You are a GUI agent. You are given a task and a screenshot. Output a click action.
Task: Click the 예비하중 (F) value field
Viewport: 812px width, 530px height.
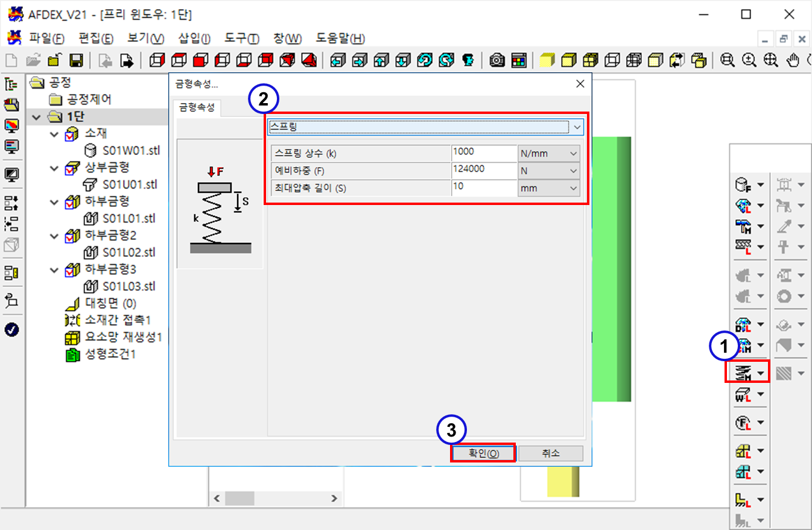click(x=483, y=171)
